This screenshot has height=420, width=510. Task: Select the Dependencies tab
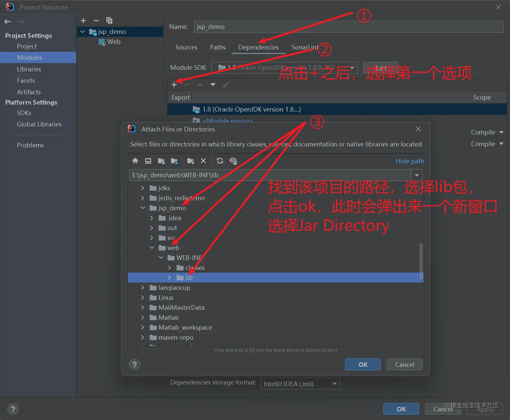258,47
